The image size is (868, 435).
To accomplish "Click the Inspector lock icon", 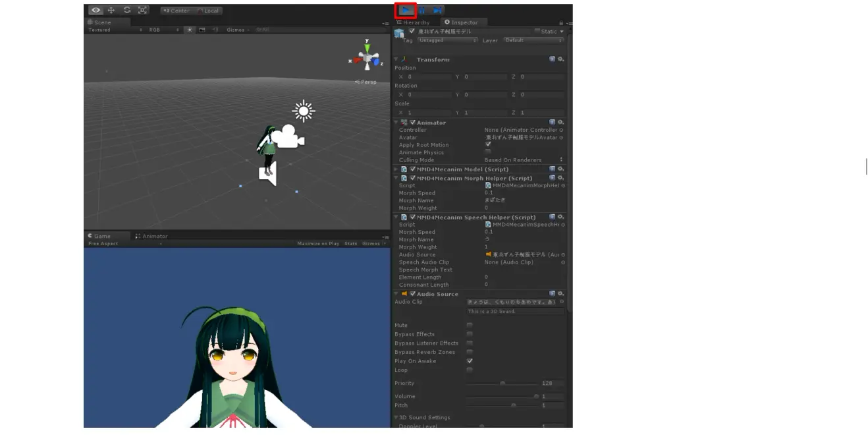I will click(561, 22).
